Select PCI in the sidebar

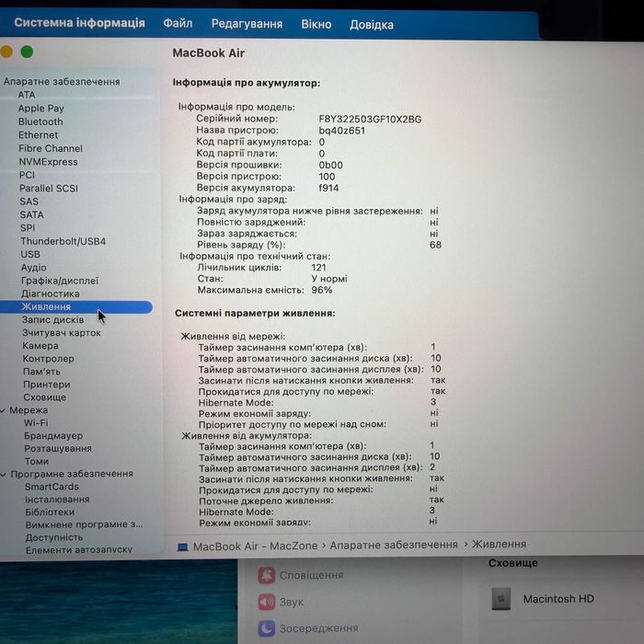pyautogui.click(x=27, y=175)
